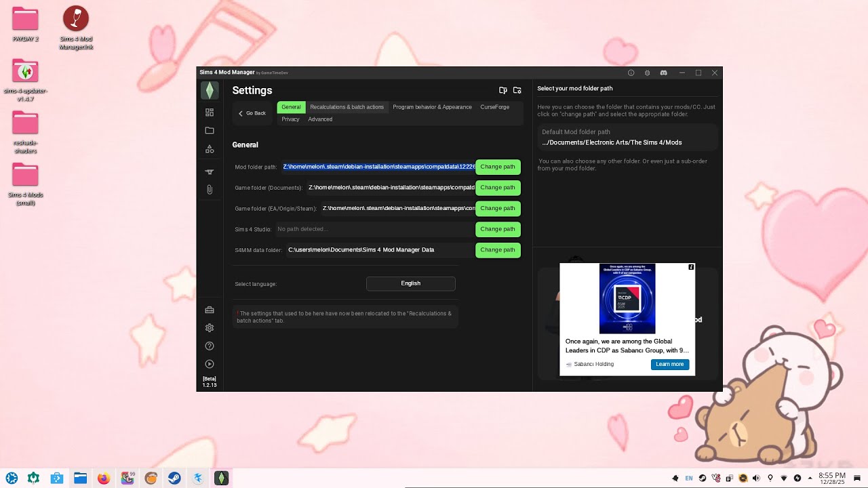868x488 pixels.
Task: Click the Steam icon in the system tray
Action: pyautogui.click(x=702, y=478)
